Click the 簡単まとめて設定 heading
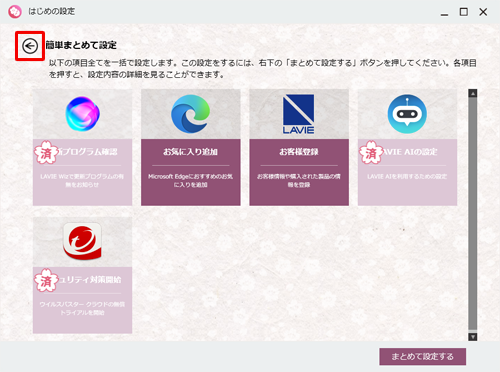The width and height of the screenshot is (500, 372). pyautogui.click(x=81, y=45)
